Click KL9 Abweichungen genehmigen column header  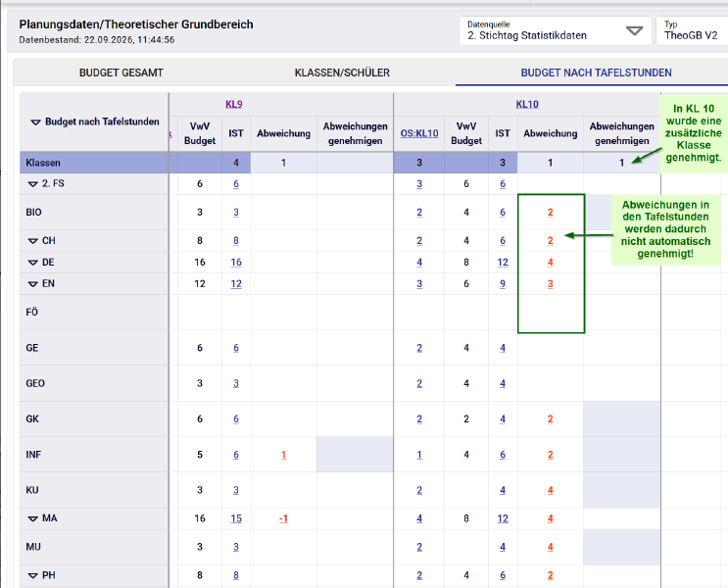pos(355,133)
